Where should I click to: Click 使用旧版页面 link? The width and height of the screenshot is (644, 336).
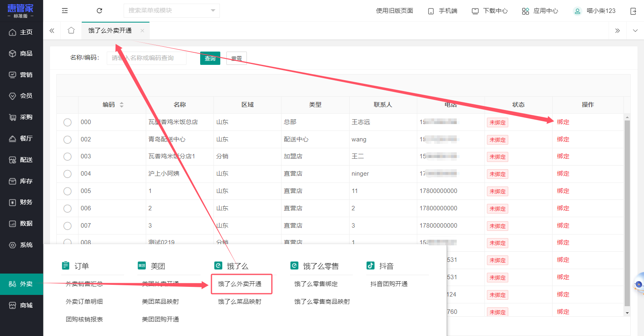(394, 11)
